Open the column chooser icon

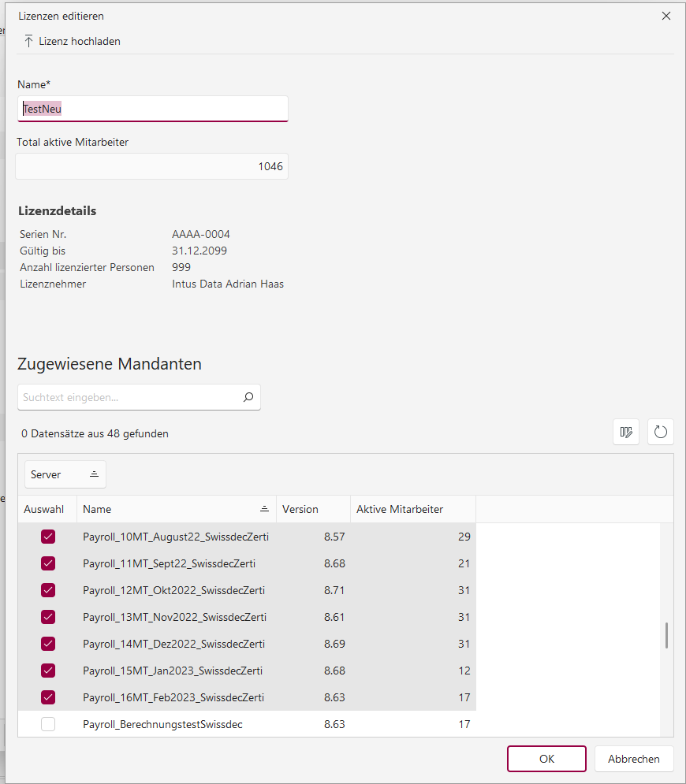627,432
